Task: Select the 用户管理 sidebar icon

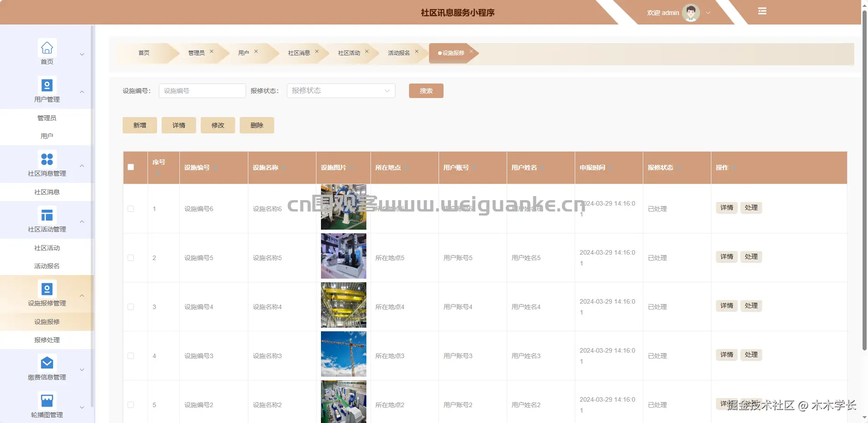Action: (x=47, y=85)
